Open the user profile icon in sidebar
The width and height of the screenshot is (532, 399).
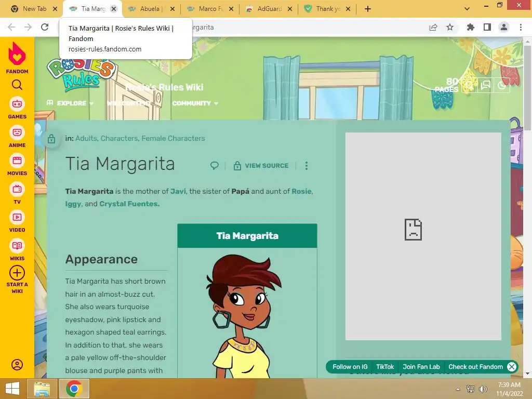17,365
